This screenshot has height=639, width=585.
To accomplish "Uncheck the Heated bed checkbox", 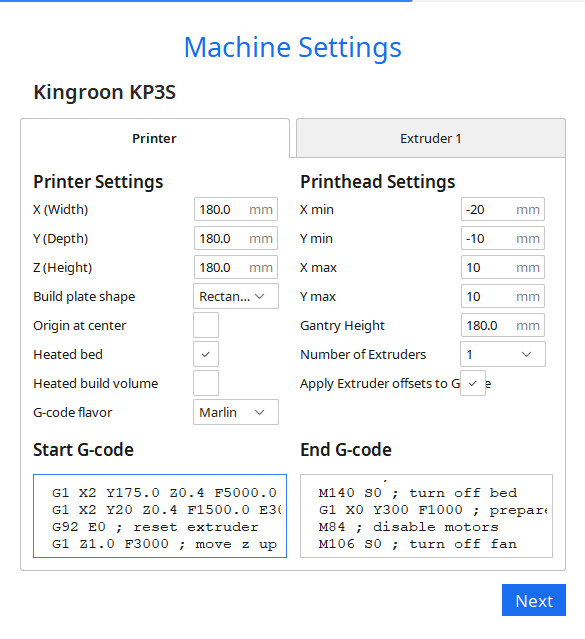I will point(206,354).
